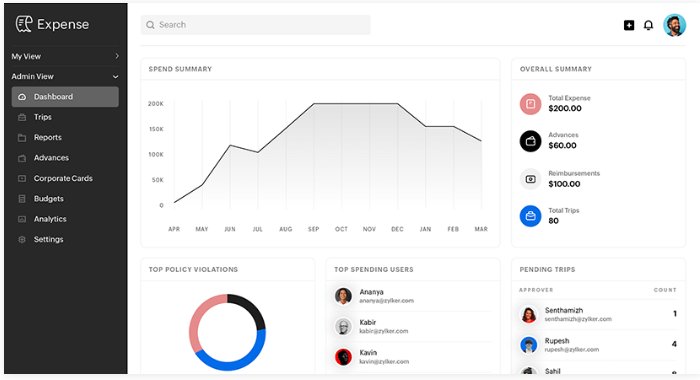Open the notifications bell
Image resolution: width=700 pixels, height=380 pixels.
(649, 25)
